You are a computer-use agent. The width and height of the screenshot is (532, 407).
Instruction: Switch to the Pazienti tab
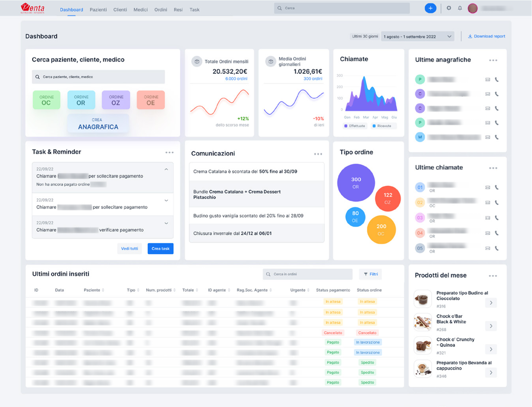pos(98,10)
